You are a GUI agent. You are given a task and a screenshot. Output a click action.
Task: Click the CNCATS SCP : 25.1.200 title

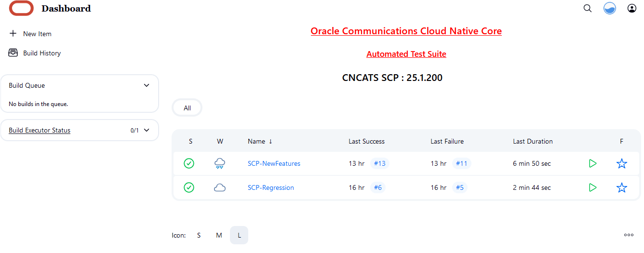pyautogui.click(x=392, y=77)
